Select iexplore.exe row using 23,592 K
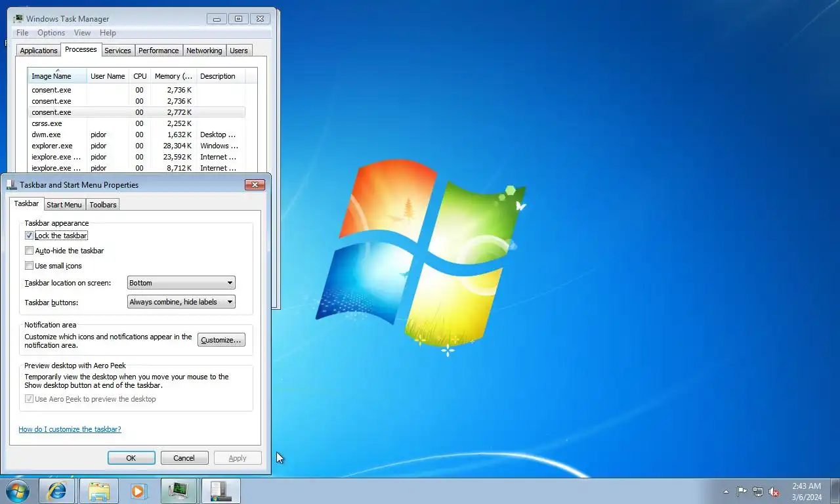Screen dimensions: 840x504 point(136,157)
